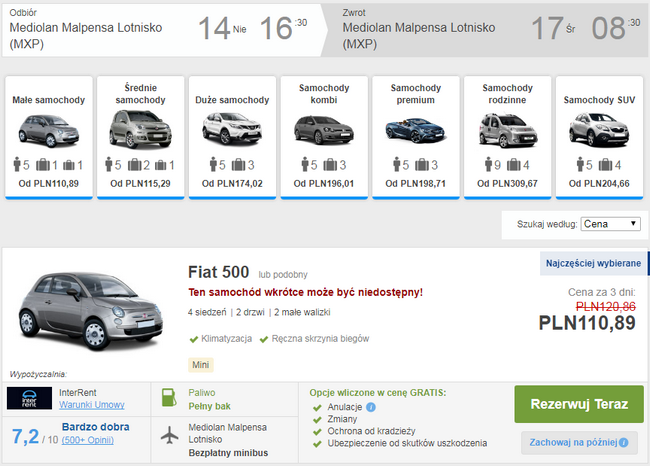Click the blue convertible premium car image
The image size is (650, 466).
click(416, 130)
